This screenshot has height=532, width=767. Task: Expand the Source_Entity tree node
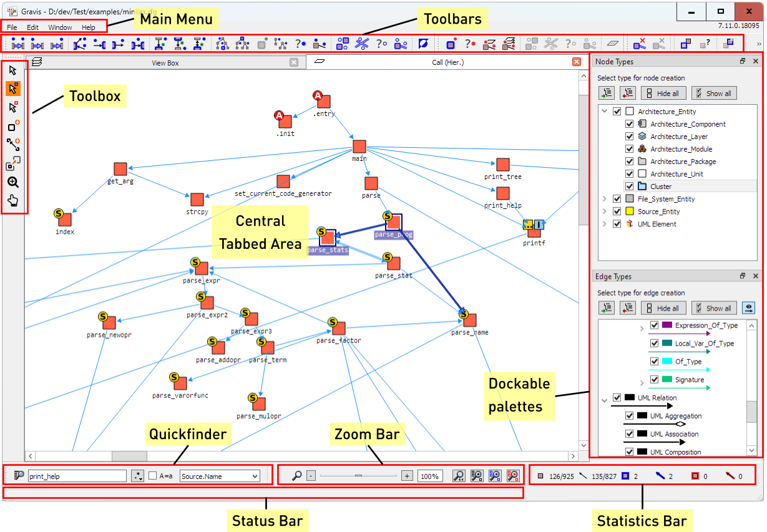tap(604, 211)
